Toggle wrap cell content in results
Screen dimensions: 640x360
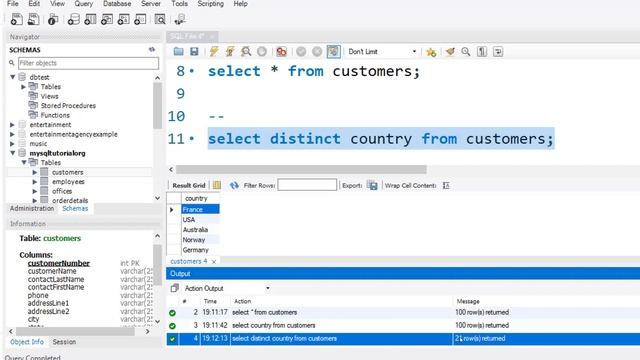pyautogui.click(x=446, y=185)
